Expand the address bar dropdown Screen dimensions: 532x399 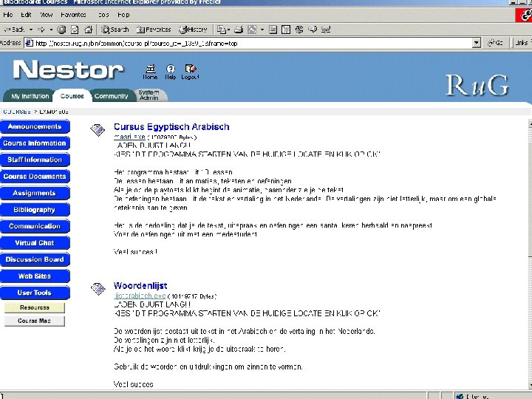point(477,43)
